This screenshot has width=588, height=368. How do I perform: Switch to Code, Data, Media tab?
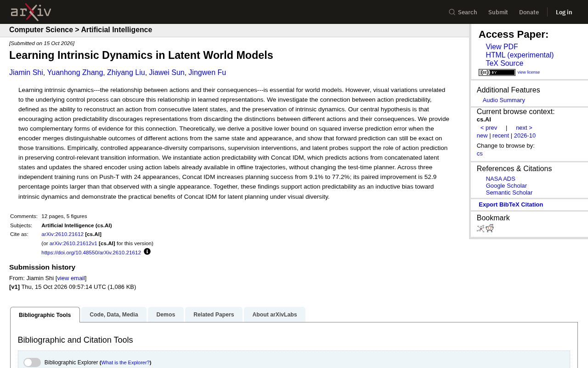[114, 315]
